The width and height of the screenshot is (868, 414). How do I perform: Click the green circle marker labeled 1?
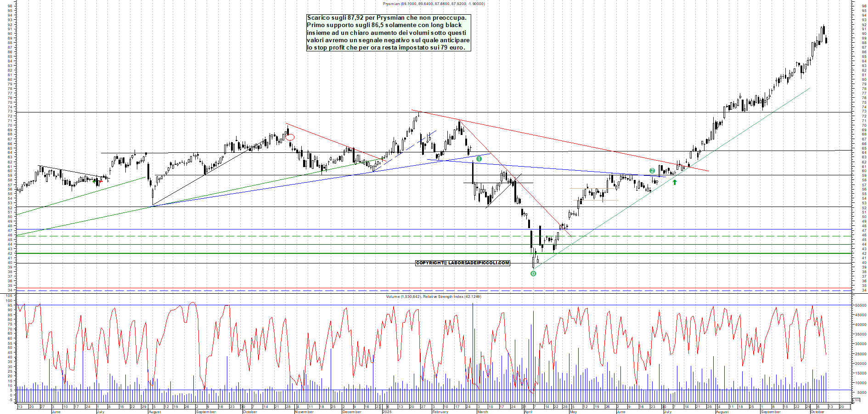tap(479, 159)
